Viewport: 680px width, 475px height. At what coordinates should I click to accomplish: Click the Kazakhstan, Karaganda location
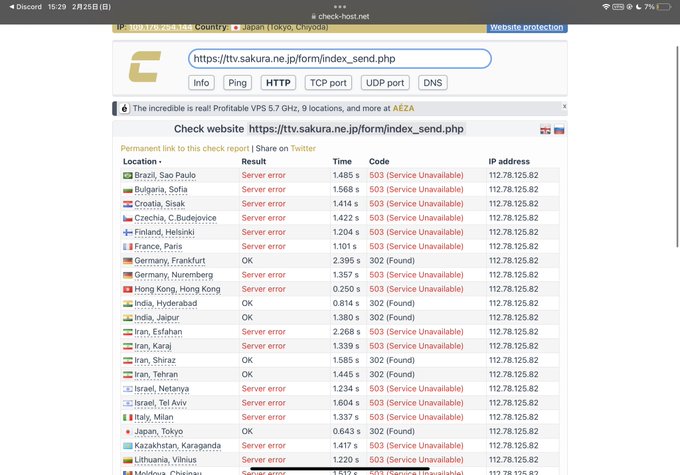pos(177,446)
